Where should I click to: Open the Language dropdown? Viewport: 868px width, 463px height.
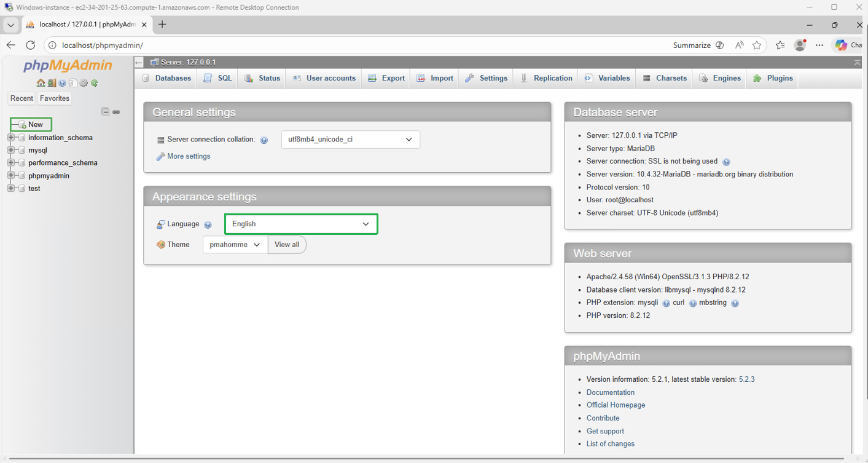tap(300, 224)
